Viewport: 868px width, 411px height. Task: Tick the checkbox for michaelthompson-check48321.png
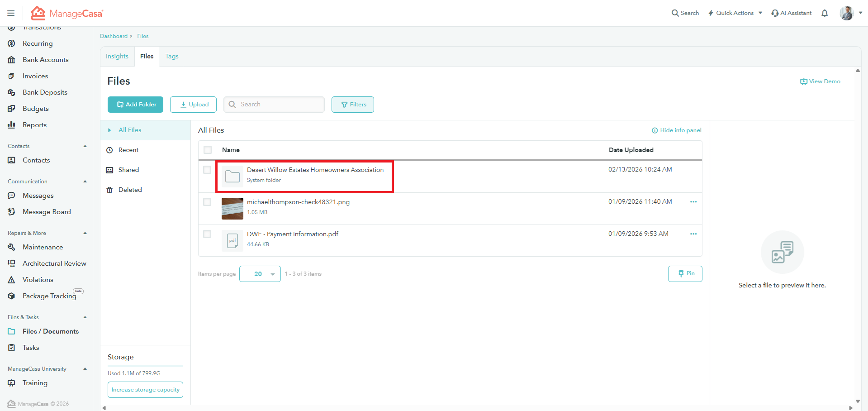(x=207, y=202)
